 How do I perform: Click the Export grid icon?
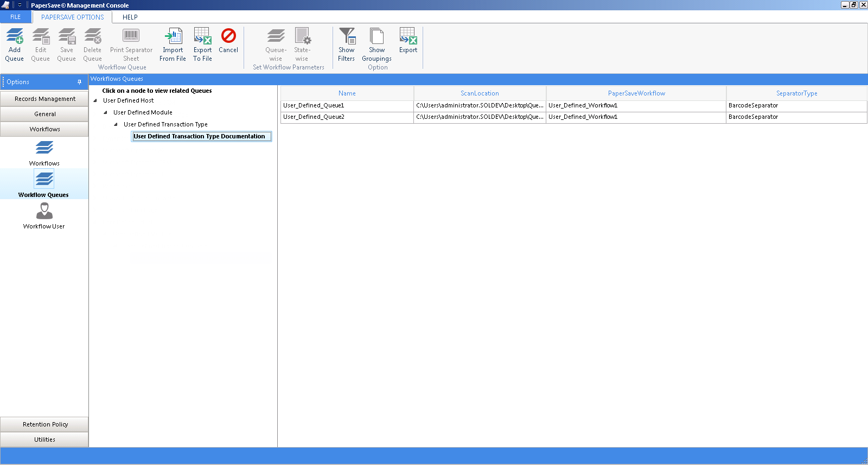point(408,36)
